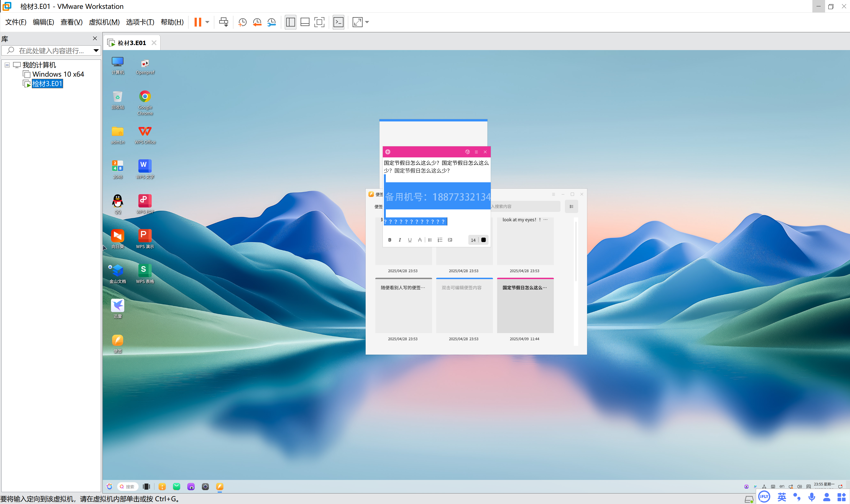Image resolution: width=850 pixels, height=504 pixels.
Task: Open the note color palette icon
Action: tap(467, 152)
